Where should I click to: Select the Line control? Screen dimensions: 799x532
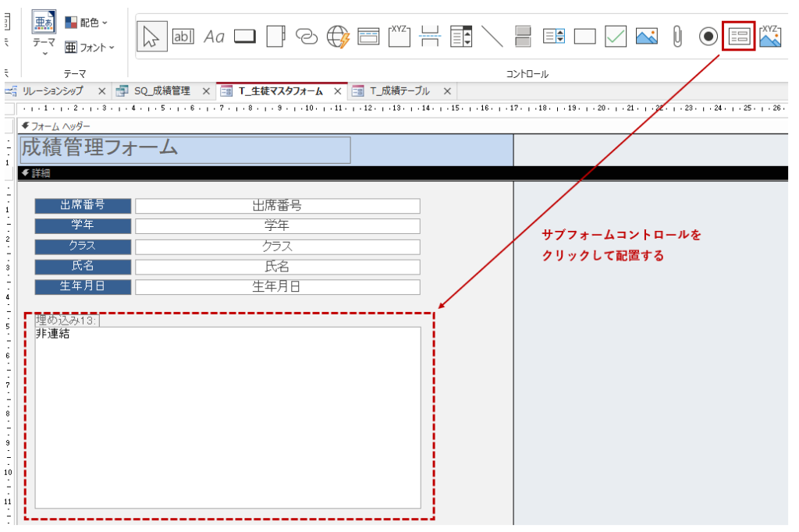492,36
